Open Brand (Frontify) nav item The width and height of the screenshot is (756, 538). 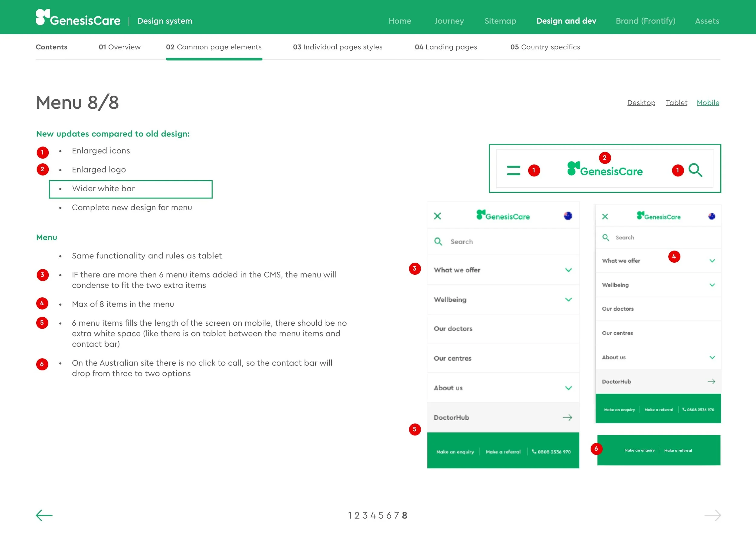coord(645,21)
